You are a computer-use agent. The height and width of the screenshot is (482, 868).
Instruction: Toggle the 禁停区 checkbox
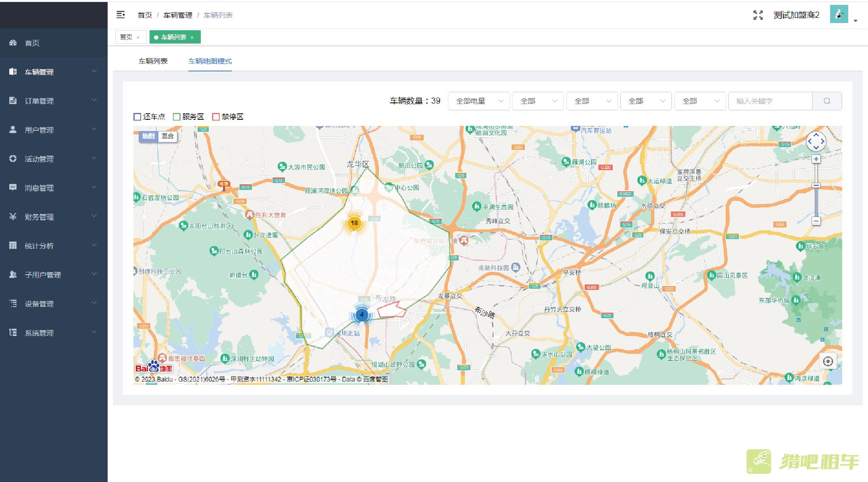[216, 117]
